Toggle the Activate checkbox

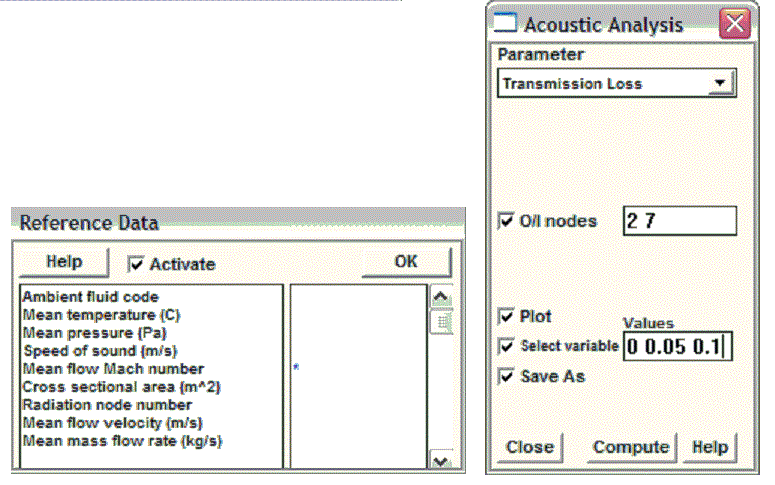pos(135,264)
